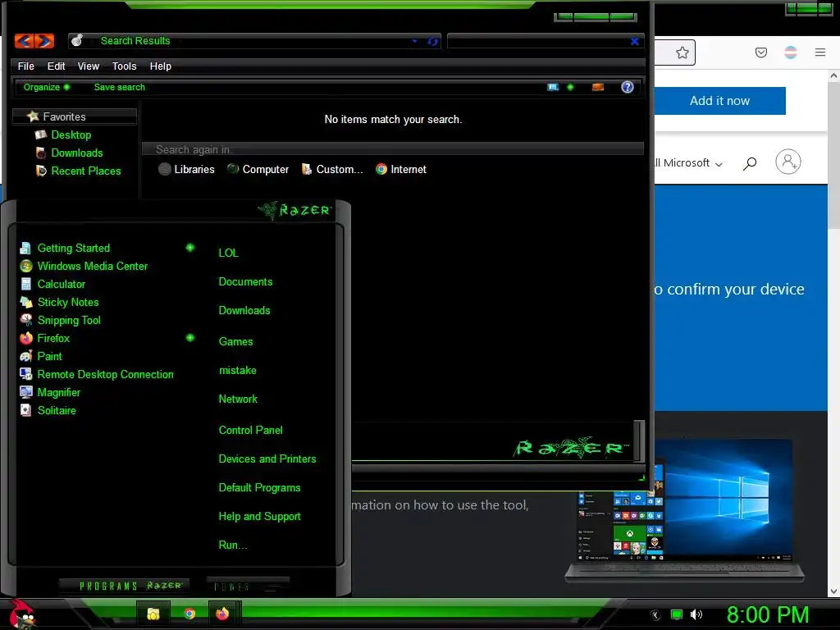Viewport: 840px width, 630px height.
Task: Open Devices and Printers
Action: tap(267, 459)
